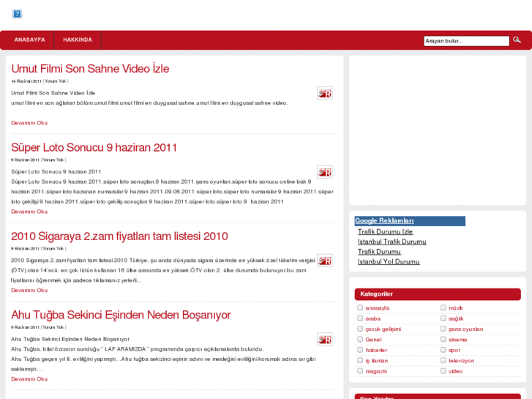This screenshot has height=399, width=532.
Task: Open the 'çocuk gelişimi' category link
Action: (383, 329)
